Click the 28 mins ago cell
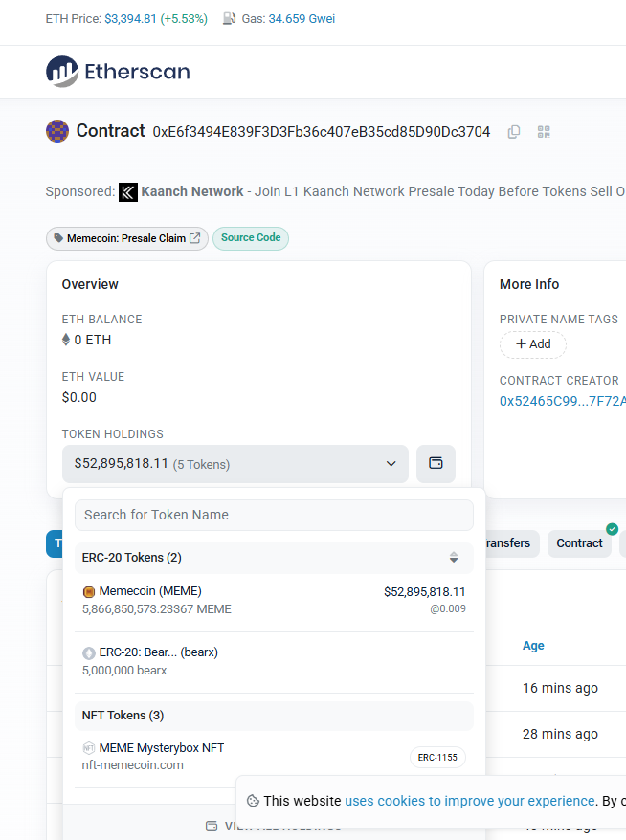626x840 pixels. click(x=560, y=734)
